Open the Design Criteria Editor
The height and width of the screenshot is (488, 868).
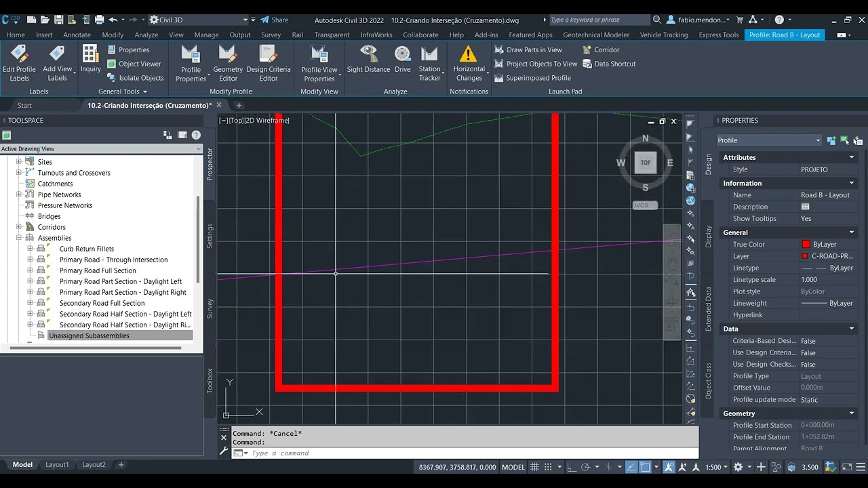tap(269, 64)
